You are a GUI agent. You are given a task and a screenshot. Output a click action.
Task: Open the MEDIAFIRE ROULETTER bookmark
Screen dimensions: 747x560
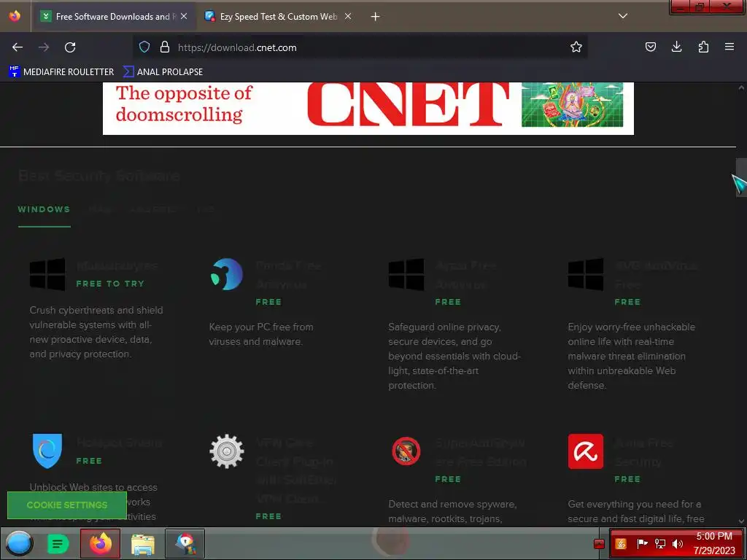click(61, 72)
